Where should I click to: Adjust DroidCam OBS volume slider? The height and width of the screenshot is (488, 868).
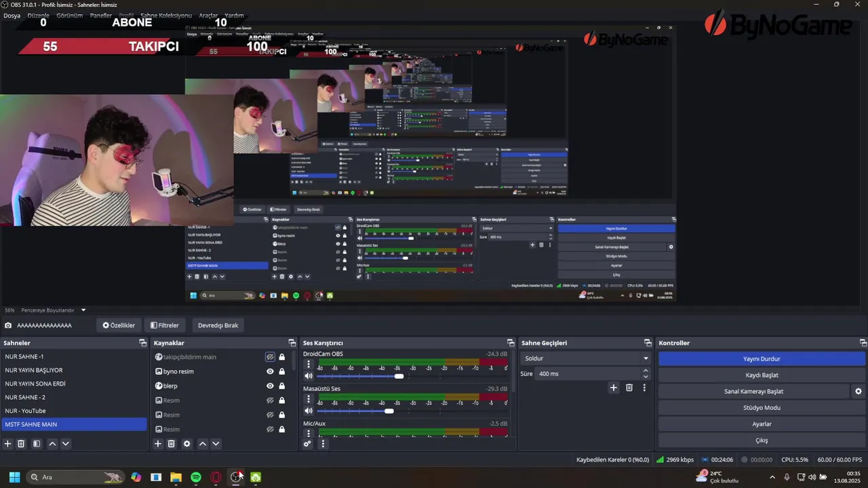399,376
